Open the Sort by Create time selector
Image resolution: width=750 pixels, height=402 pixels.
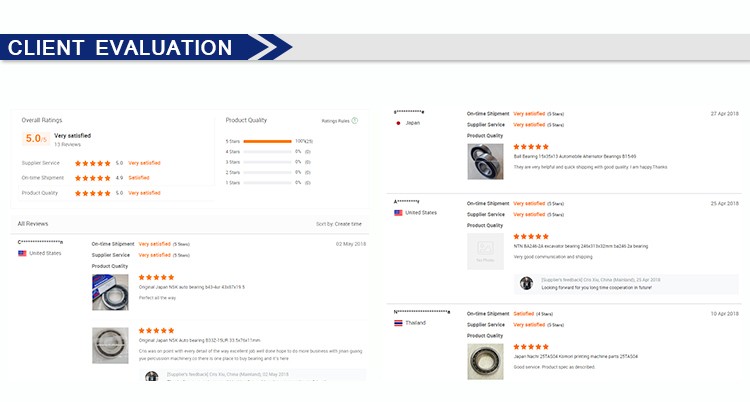coord(339,224)
